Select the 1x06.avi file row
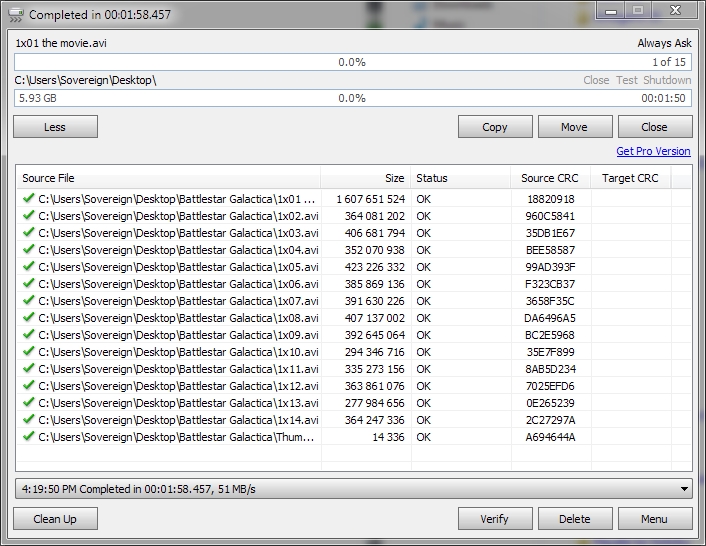This screenshot has width=706, height=546. tap(353, 284)
